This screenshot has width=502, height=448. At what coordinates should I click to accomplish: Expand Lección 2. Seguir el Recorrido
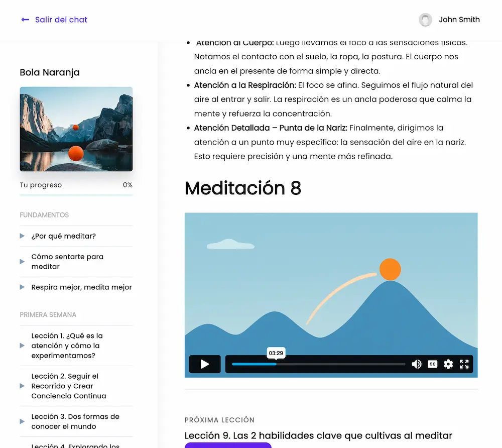point(75,386)
